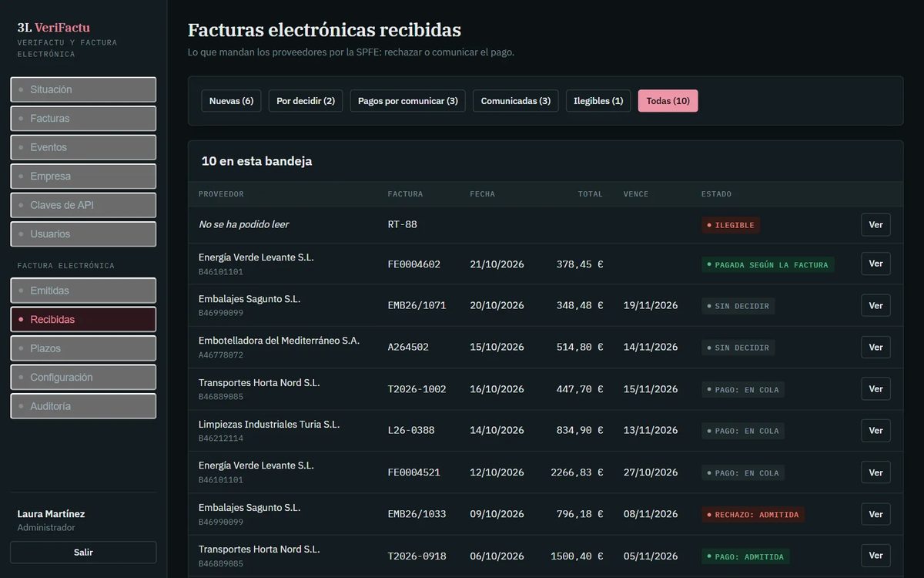This screenshot has height=578, width=924.
Task: Select Recibidas in sidebar
Action: coord(83,320)
